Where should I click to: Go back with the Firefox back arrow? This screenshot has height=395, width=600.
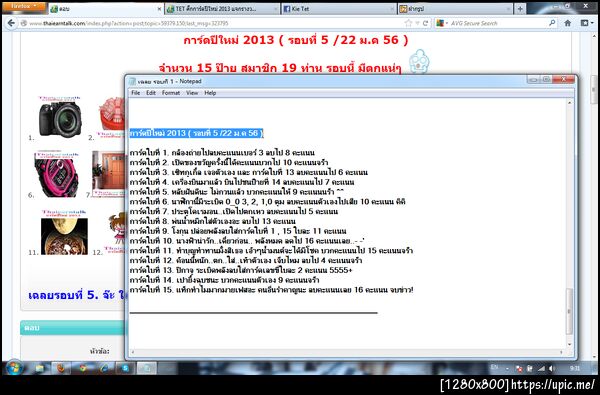11,23
